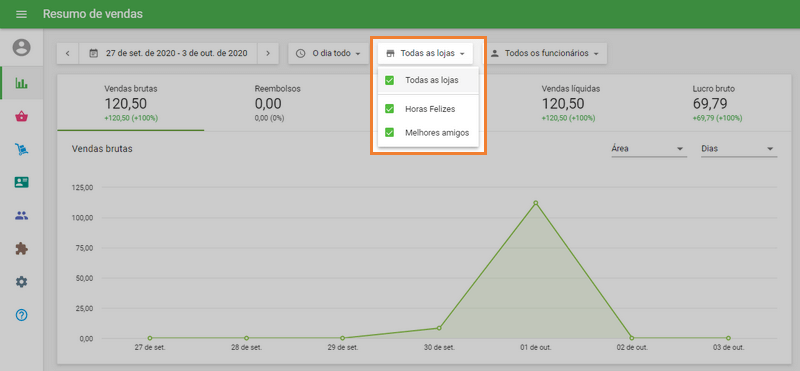Uncheck the Horas Felizes store checkbox
Screen dimensions: 800x371
click(389, 109)
